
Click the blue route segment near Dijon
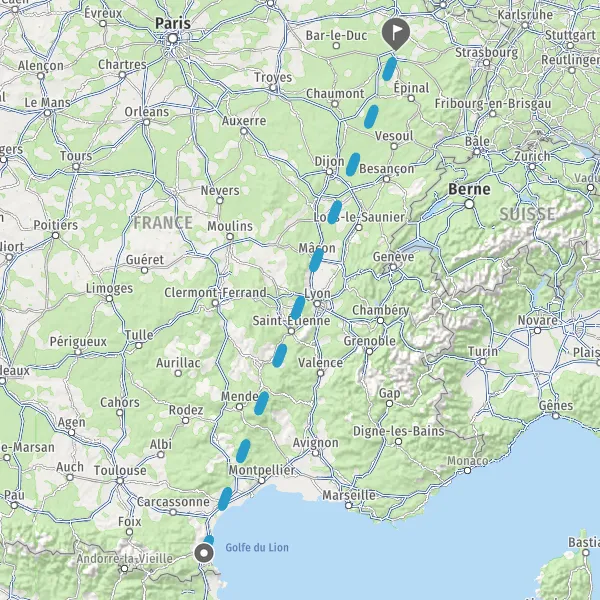point(353,165)
